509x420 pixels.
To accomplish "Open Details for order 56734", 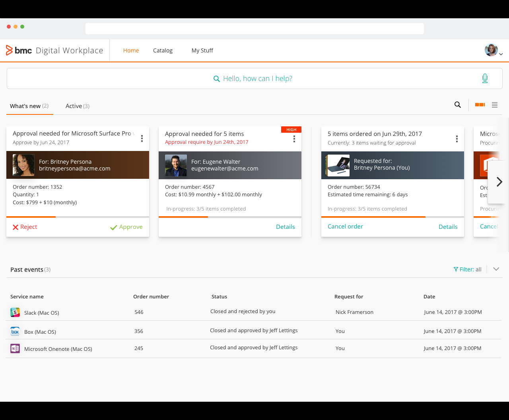I will tap(448, 227).
